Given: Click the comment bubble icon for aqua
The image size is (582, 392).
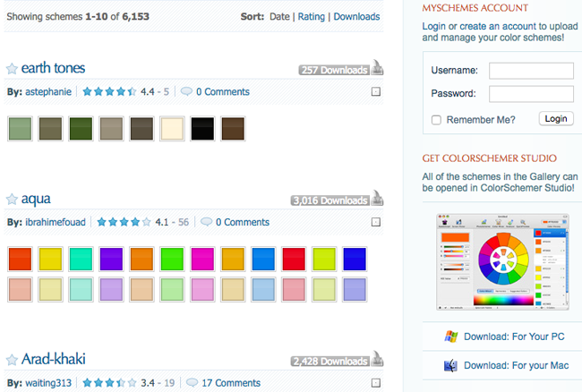Looking at the screenshot, I should 207,222.
